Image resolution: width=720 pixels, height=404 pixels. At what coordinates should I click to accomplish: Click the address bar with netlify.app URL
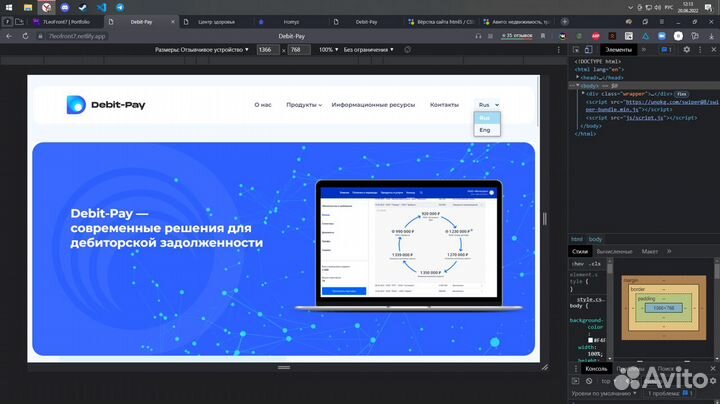coord(77,36)
